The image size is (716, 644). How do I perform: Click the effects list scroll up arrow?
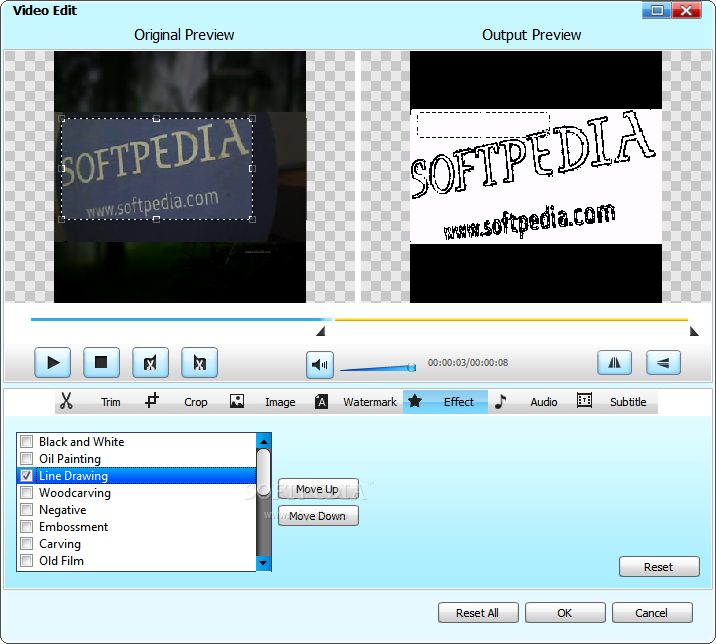click(263, 441)
